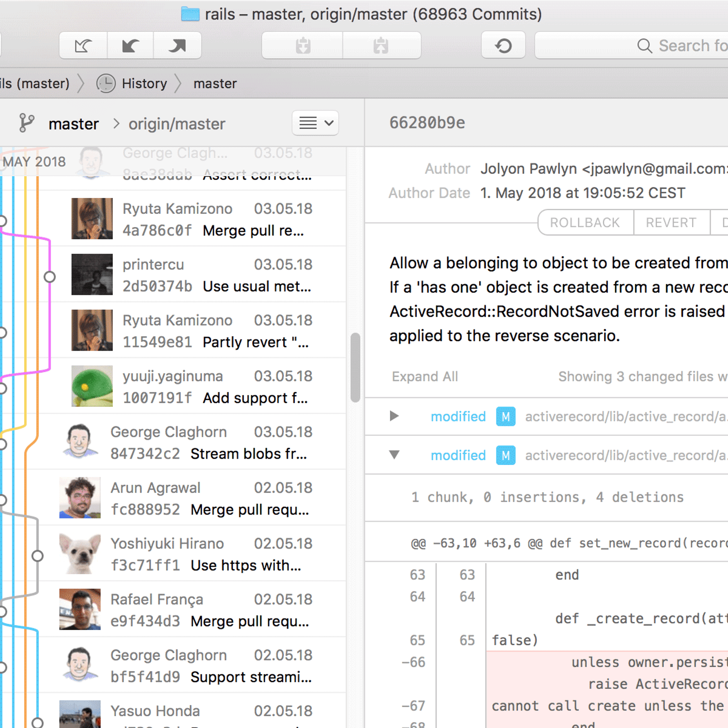Click the Expand All link

[425, 377]
